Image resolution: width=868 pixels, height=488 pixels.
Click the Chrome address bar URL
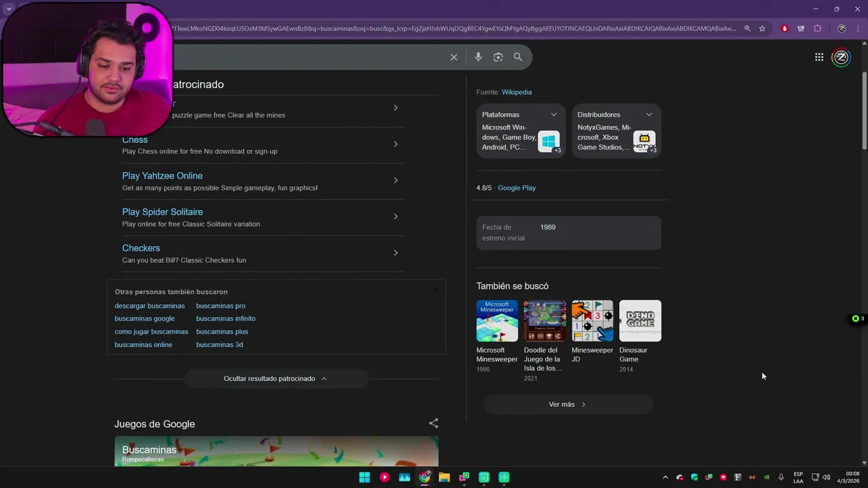453,28
